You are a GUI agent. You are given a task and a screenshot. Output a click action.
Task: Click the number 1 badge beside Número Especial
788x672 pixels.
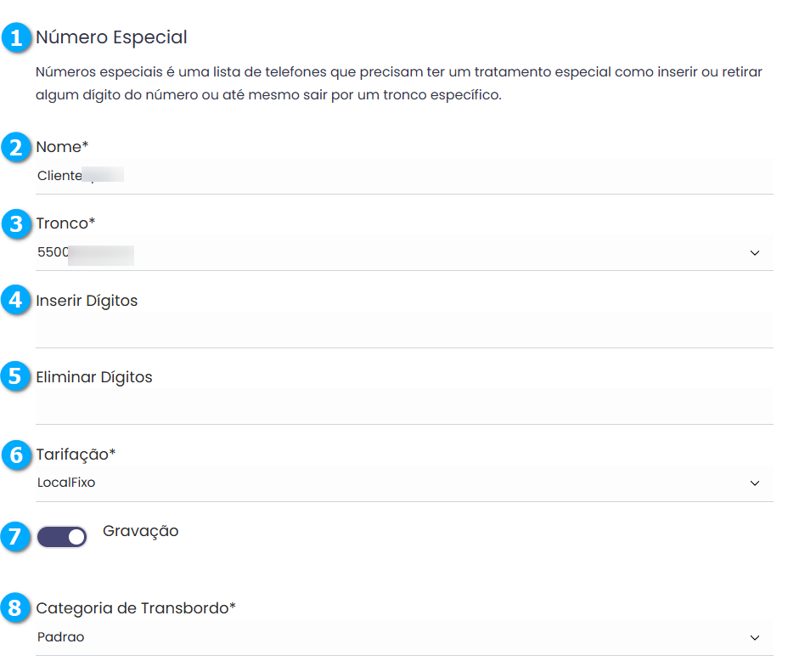click(x=15, y=38)
